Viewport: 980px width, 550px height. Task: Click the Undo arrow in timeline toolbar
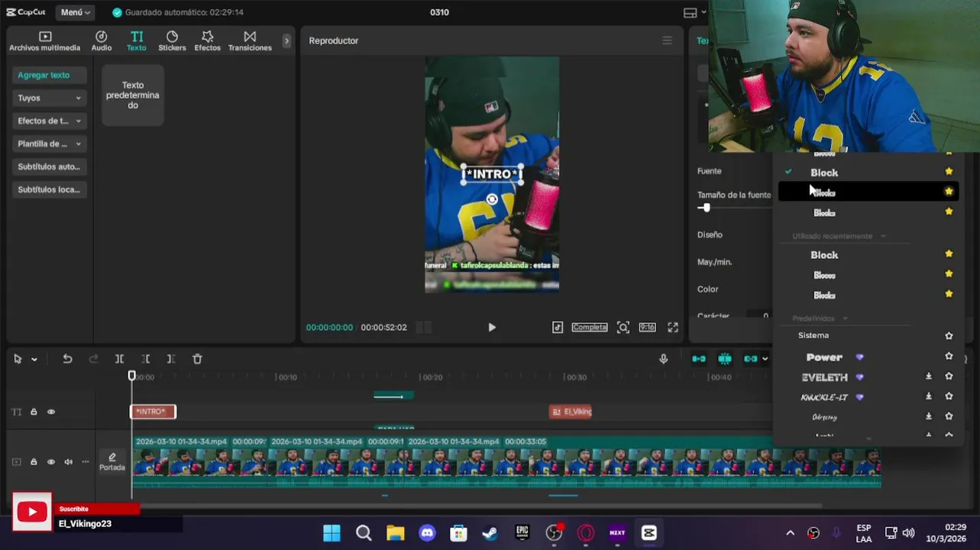point(67,359)
